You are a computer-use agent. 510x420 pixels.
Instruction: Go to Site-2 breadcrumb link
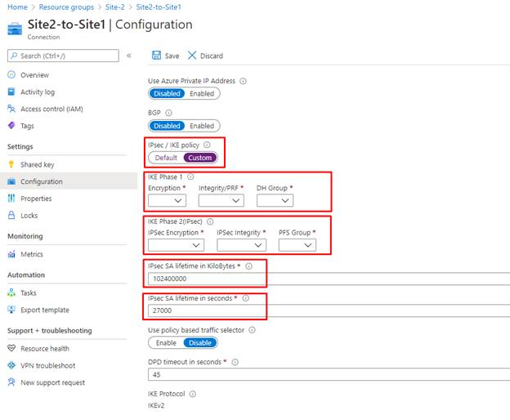pos(114,7)
